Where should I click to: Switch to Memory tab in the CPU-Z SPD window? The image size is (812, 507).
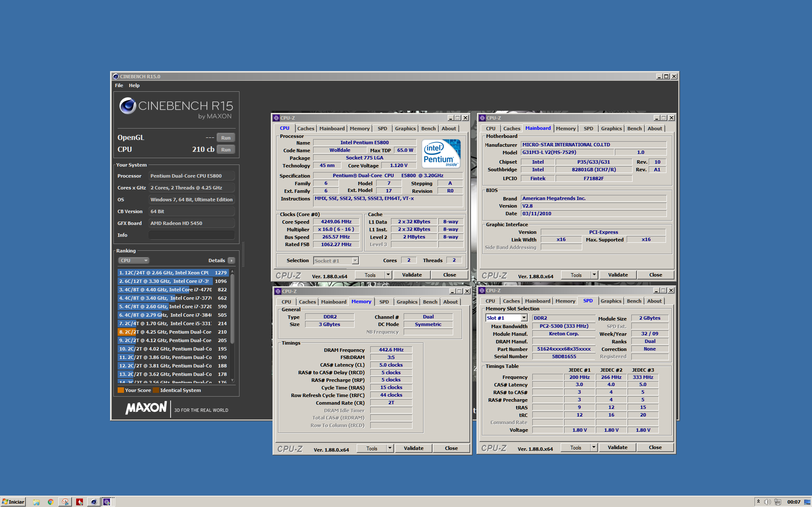(565, 301)
